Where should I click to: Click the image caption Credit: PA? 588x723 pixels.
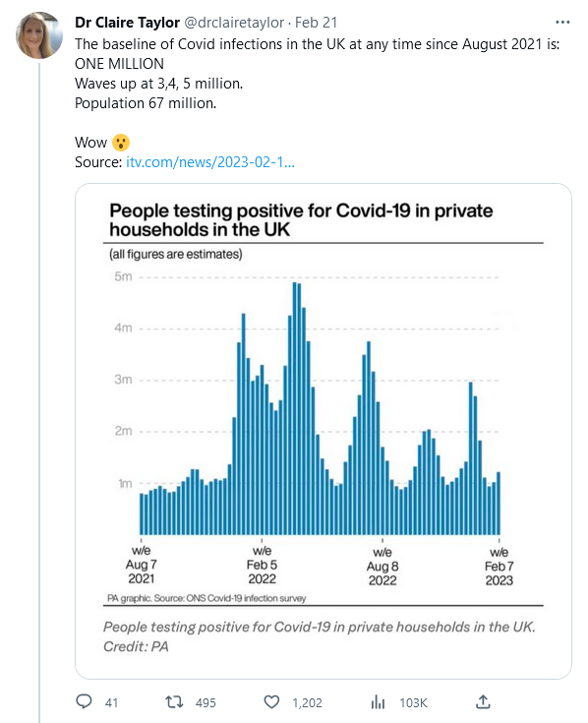coord(136,646)
